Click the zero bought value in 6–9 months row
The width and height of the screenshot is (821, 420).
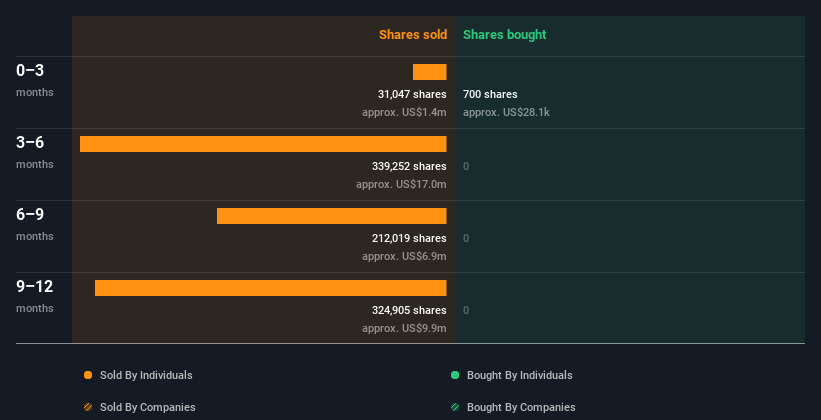point(466,238)
